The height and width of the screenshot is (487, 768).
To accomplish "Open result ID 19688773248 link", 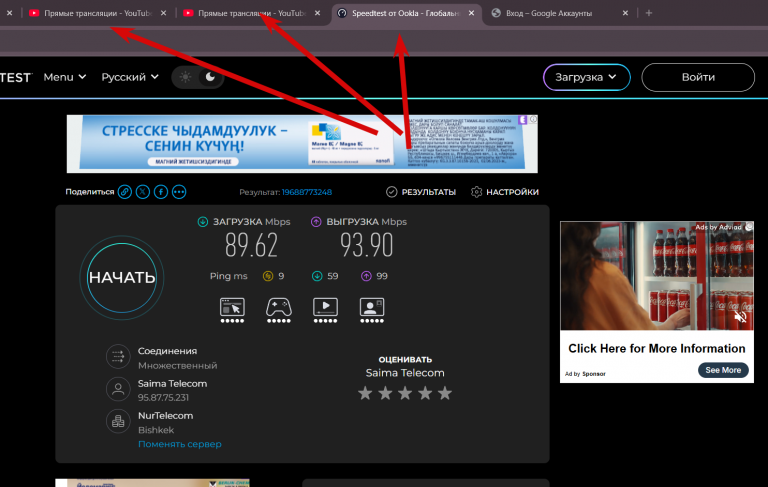I will (x=307, y=192).
